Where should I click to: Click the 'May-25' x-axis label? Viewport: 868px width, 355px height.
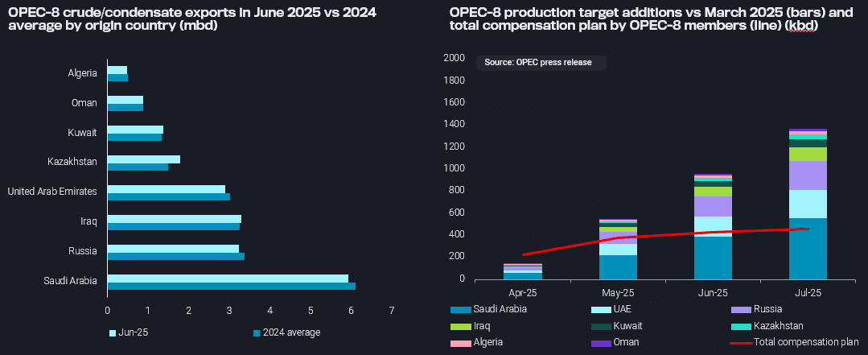point(618,292)
